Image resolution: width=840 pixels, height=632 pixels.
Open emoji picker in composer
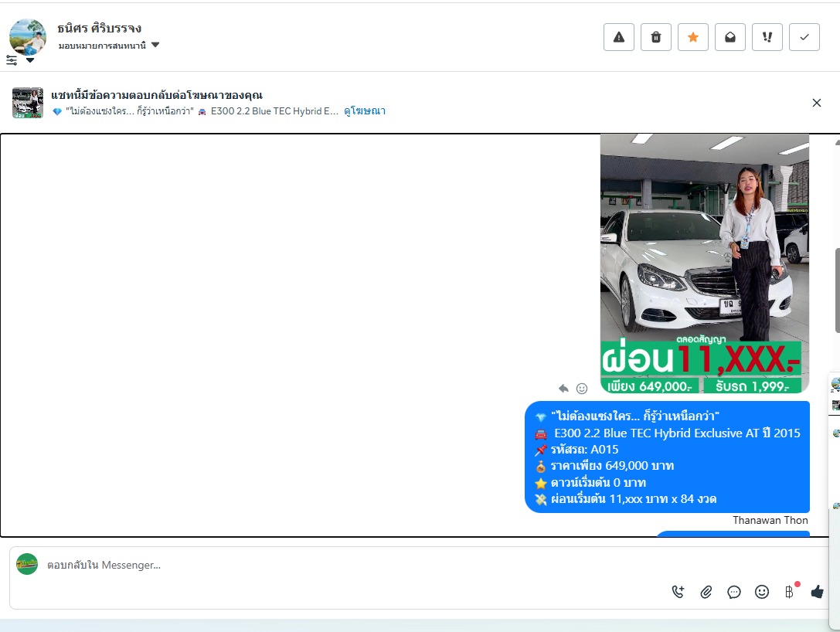click(762, 592)
